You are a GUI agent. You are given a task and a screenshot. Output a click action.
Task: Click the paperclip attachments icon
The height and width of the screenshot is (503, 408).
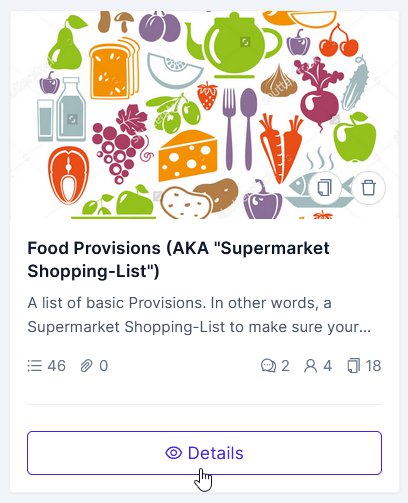pos(86,366)
